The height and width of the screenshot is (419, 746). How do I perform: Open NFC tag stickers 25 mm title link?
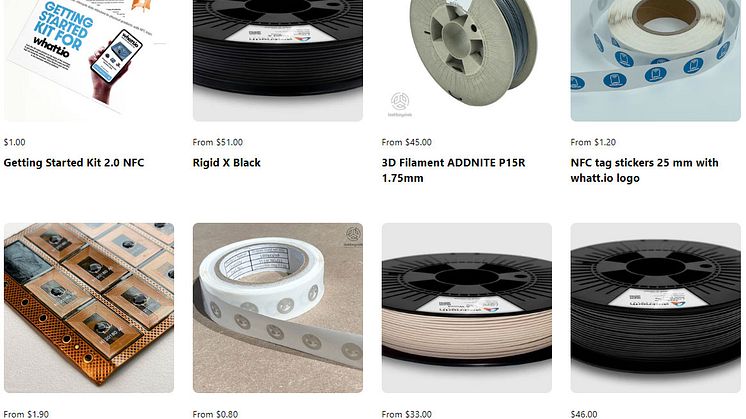(645, 170)
